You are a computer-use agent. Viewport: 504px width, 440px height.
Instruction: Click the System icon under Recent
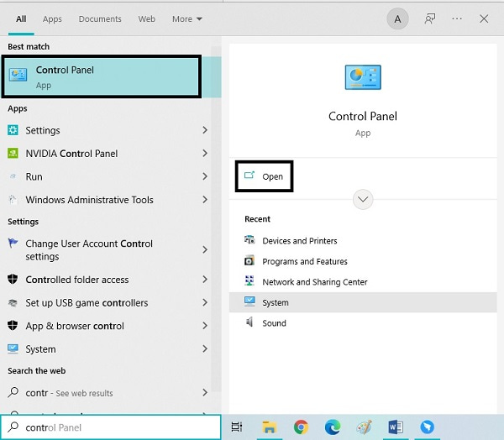pos(249,301)
